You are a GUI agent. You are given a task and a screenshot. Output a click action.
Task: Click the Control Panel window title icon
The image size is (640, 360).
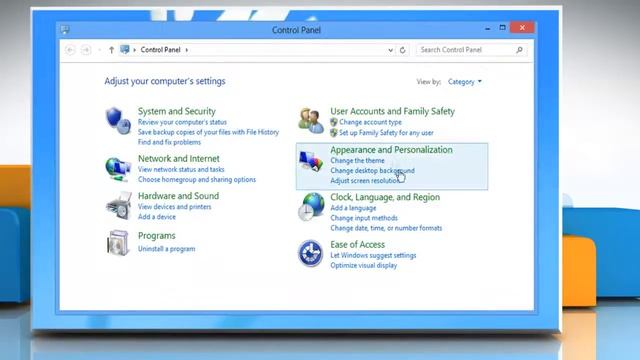tap(65, 29)
